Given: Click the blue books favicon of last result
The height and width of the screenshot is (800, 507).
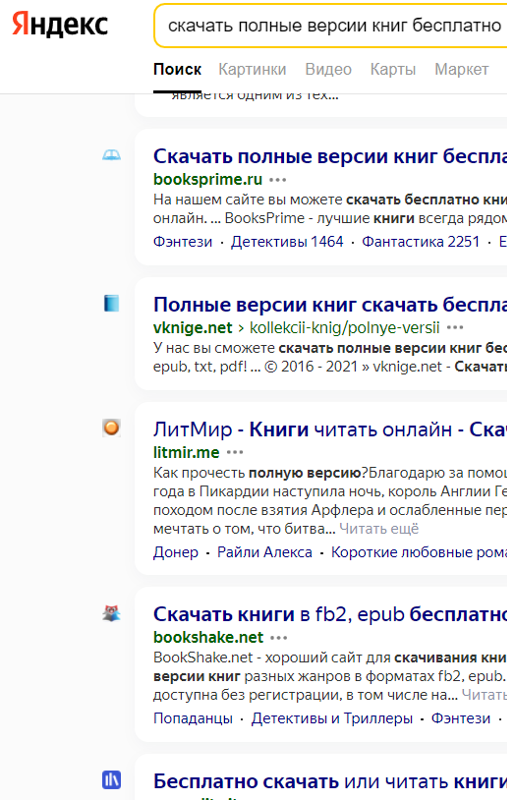Looking at the screenshot, I should [x=111, y=780].
